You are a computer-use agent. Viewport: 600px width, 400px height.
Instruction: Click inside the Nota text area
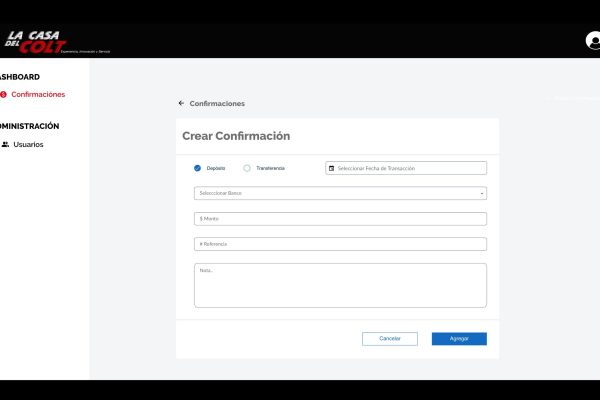tap(340, 285)
